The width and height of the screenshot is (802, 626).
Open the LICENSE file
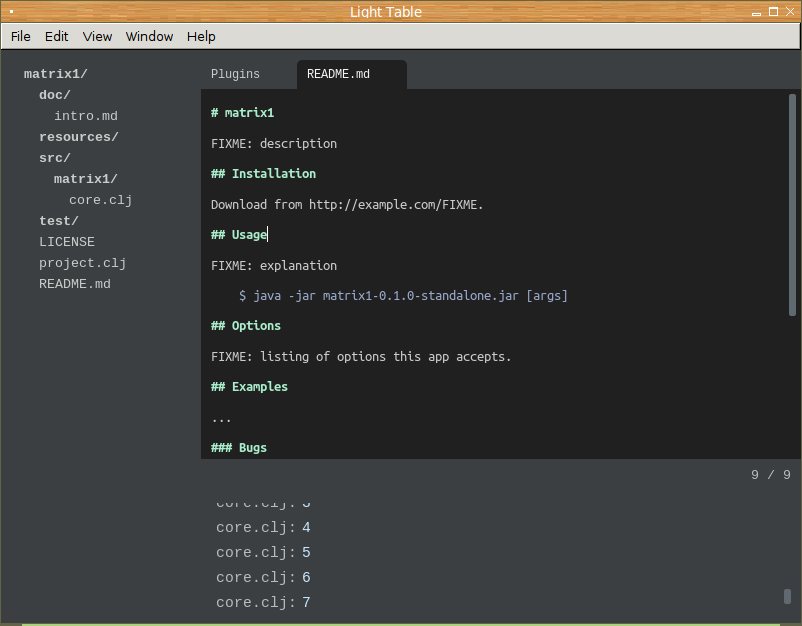tap(67, 242)
